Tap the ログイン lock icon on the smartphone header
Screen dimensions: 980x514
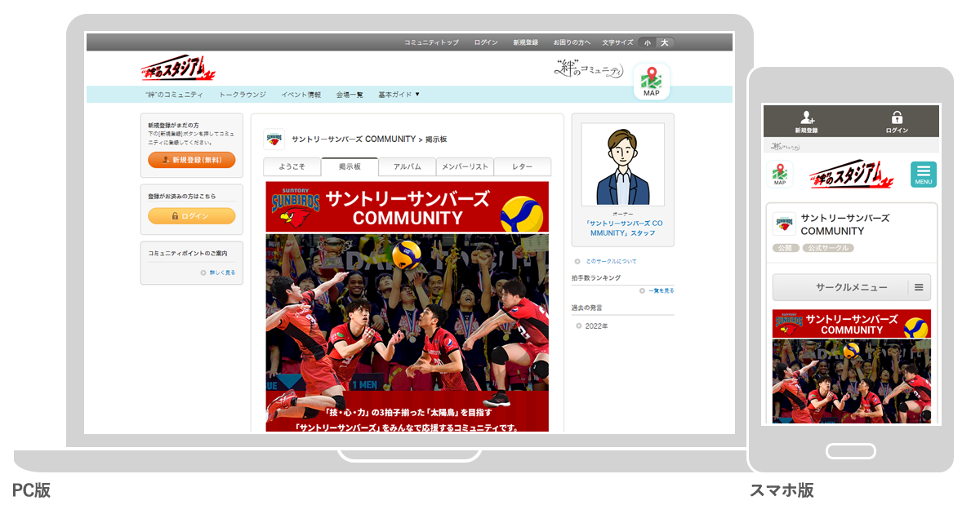click(x=897, y=117)
